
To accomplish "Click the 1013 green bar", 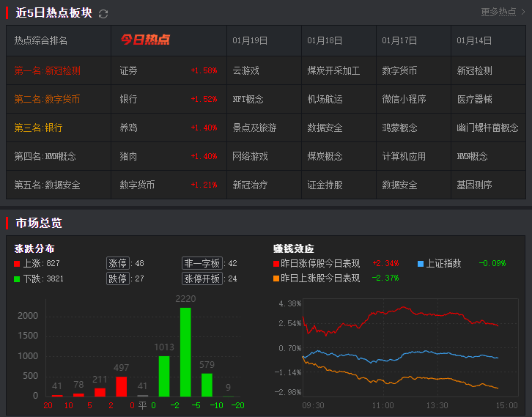I will click(x=164, y=376).
